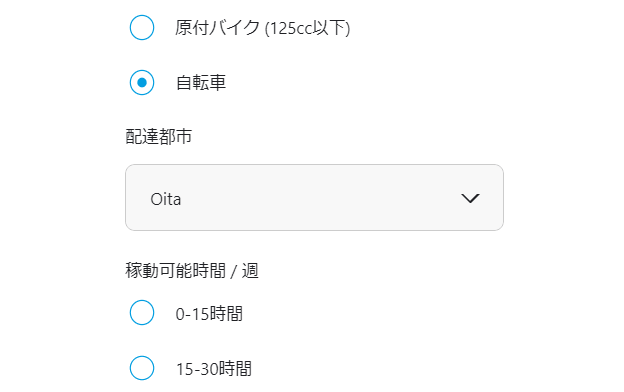Click the 0-15時間 label text

209,314
